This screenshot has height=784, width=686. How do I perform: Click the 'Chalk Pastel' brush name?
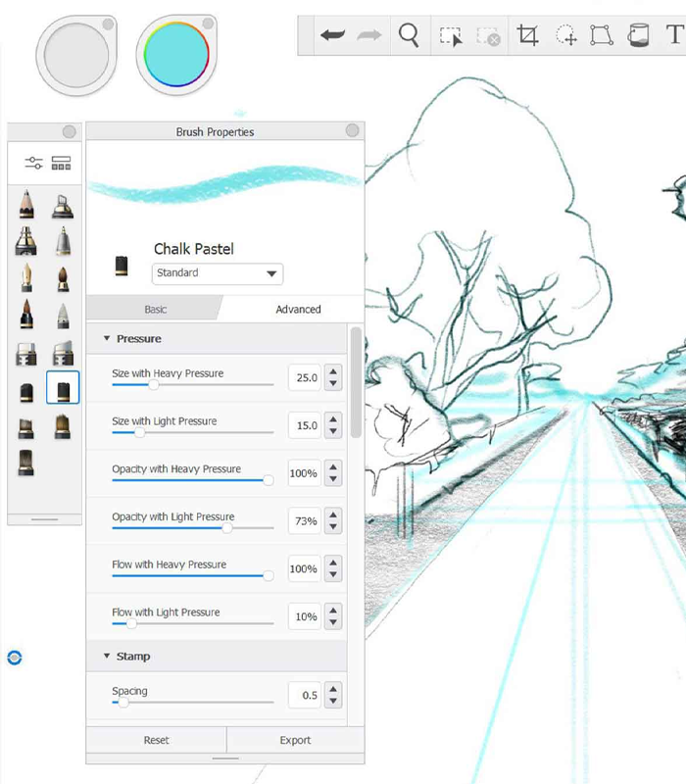click(x=193, y=249)
